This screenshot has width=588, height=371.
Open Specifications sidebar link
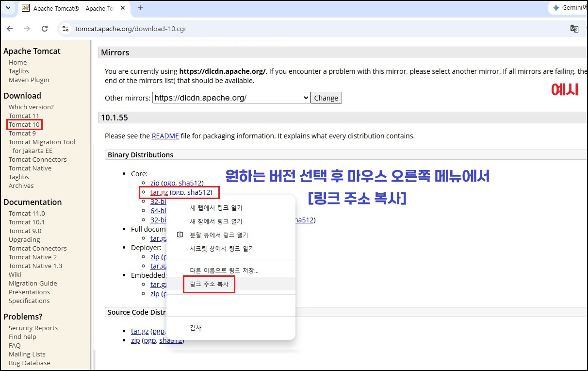pos(29,301)
